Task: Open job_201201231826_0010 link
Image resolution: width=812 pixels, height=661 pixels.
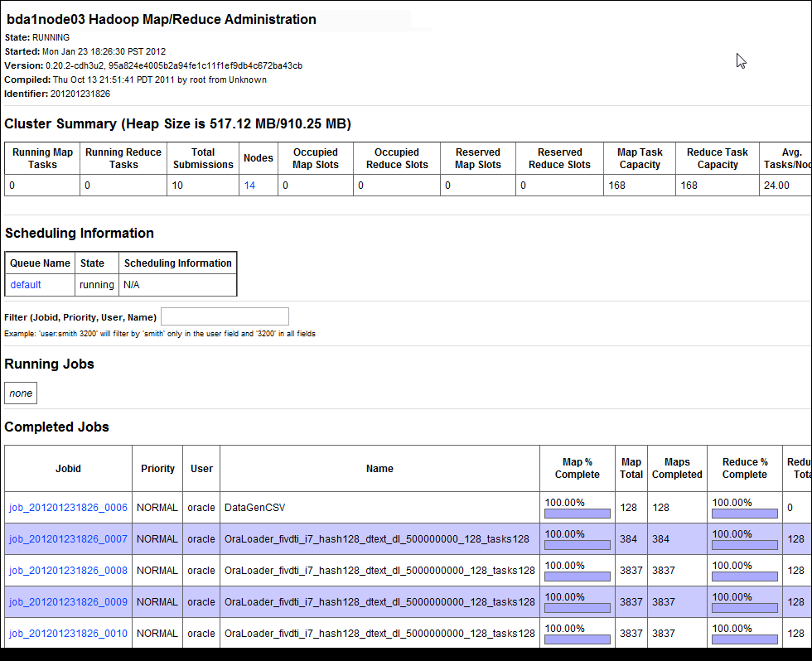Action: tap(68, 634)
